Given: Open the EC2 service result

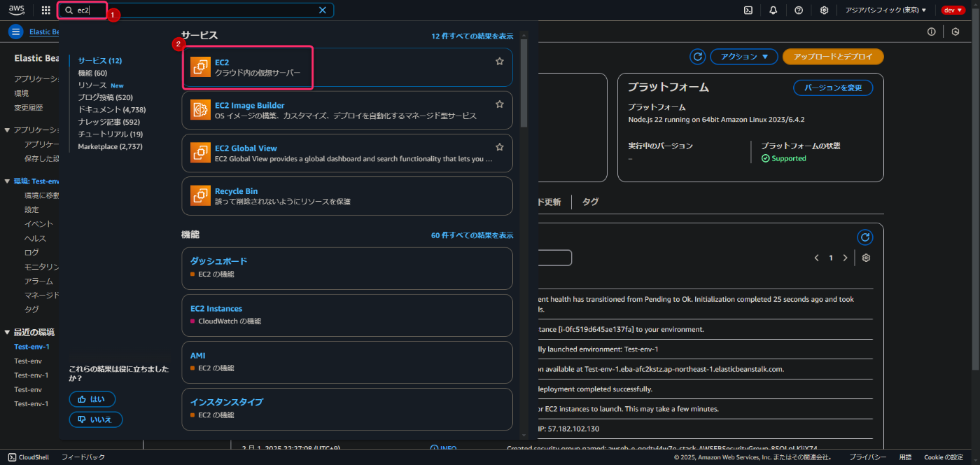Looking at the screenshot, I should point(347,67).
